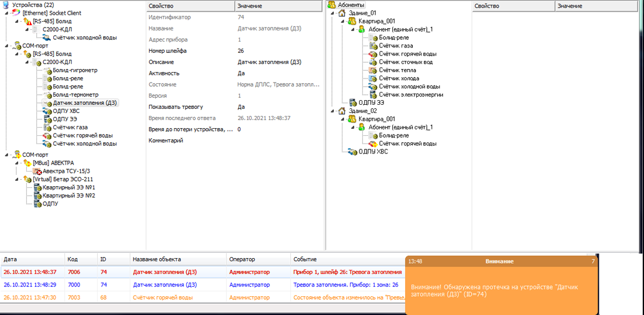The width and height of the screenshot is (644, 315).
Task: Click the Абоненты root icon
Action: pos(331,5)
